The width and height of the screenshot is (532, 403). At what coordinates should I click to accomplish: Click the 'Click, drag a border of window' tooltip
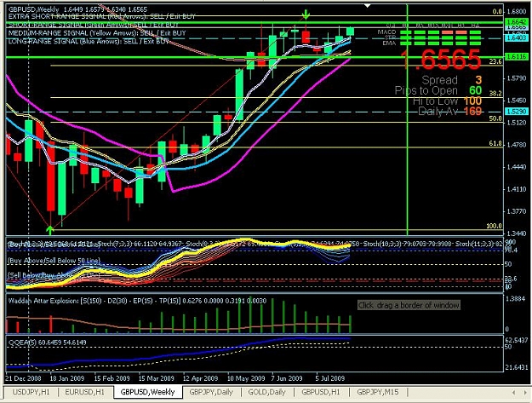(409, 305)
